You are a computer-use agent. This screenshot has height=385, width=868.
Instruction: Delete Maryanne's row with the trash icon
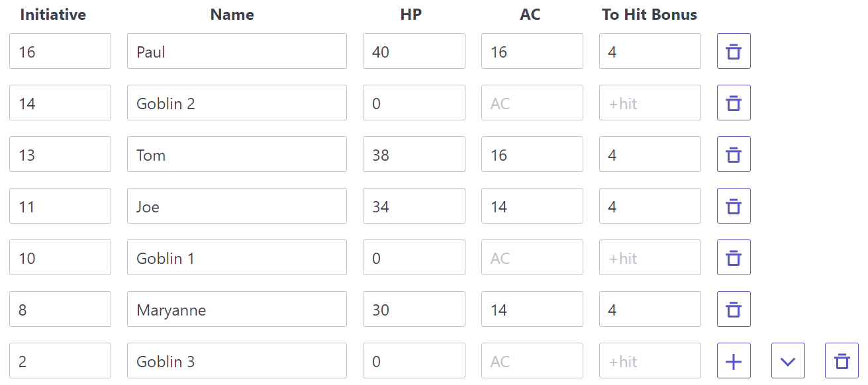pos(734,309)
